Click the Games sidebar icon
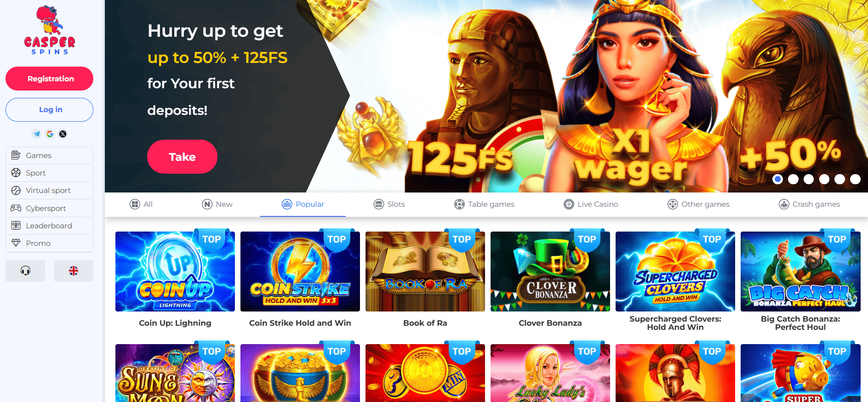This screenshot has height=402, width=868. (16, 155)
